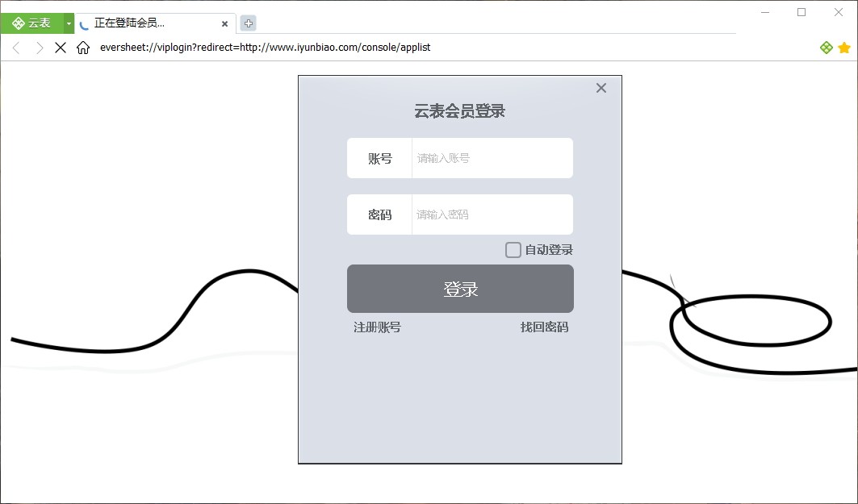Maximize the browser window
This screenshot has width=858, height=504.
(801, 13)
